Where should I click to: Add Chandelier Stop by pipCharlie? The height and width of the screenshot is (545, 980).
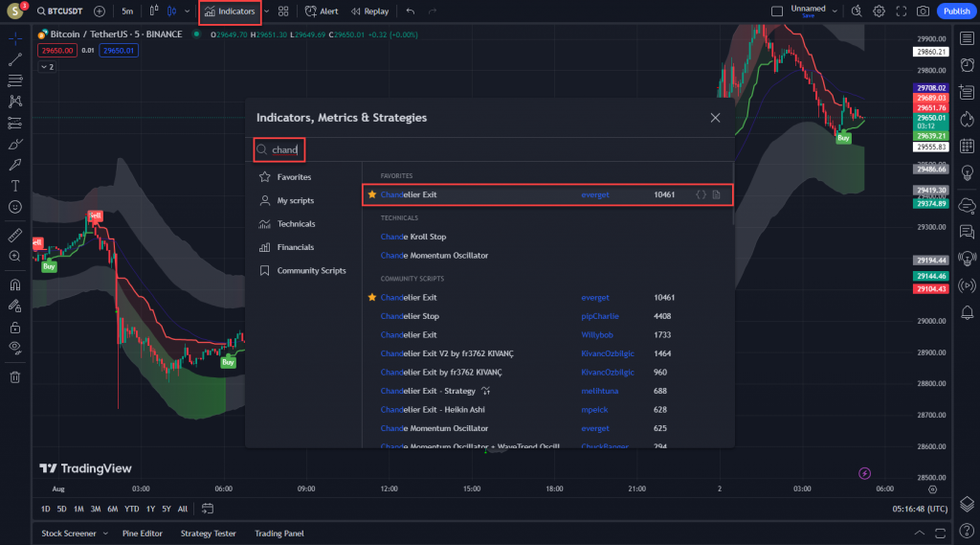click(x=546, y=316)
